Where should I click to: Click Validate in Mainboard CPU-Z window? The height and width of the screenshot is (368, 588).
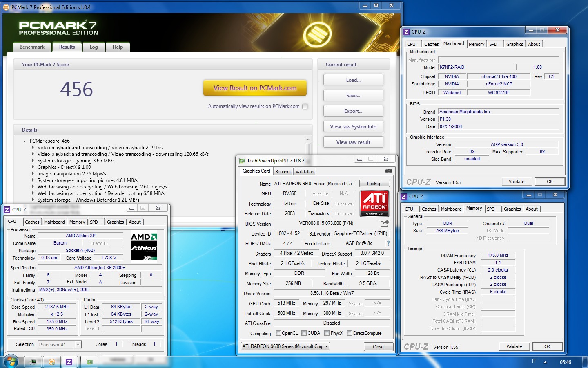(517, 182)
